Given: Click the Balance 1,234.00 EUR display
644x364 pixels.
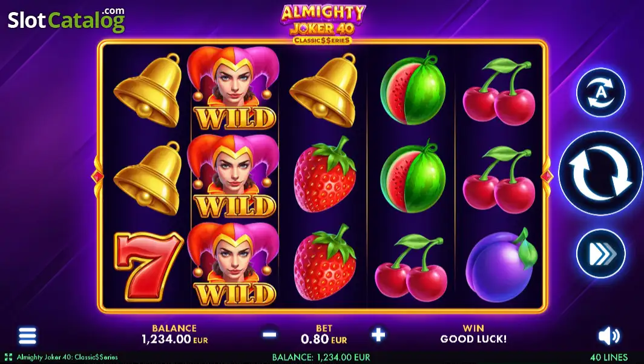Looking at the screenshot, I should click(x=174, y=334).
